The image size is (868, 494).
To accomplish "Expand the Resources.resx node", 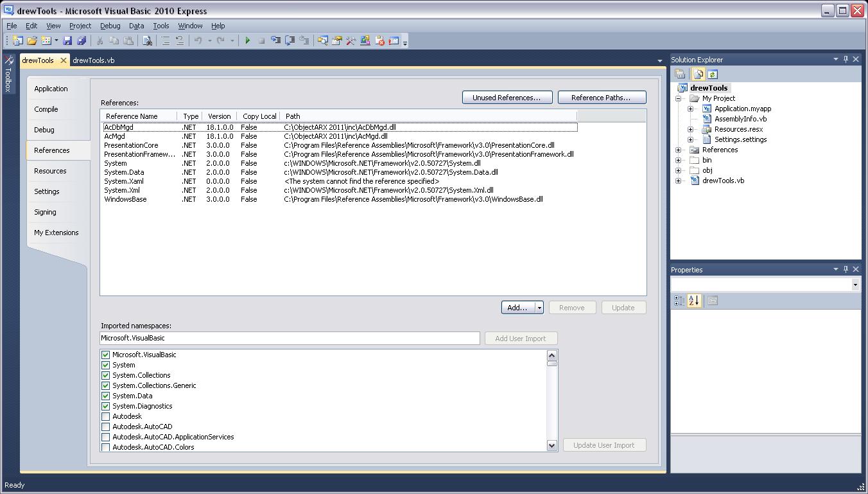I will tap(691, 129).
